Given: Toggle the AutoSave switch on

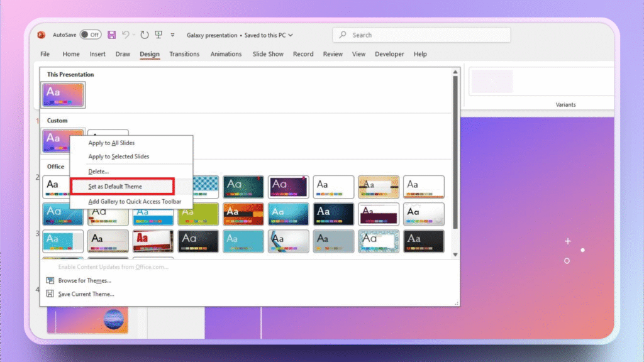Looking at the screenshot, I should click(x=91, y=35).
